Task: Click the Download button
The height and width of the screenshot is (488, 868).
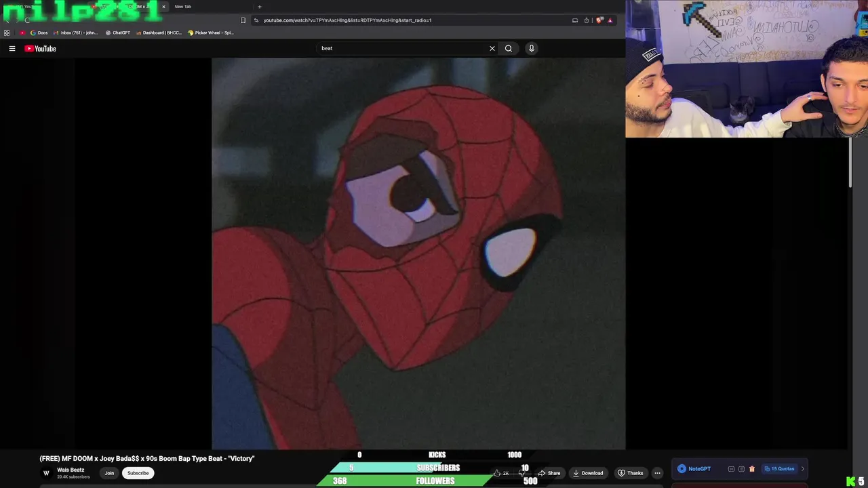Action: [587, 473]
